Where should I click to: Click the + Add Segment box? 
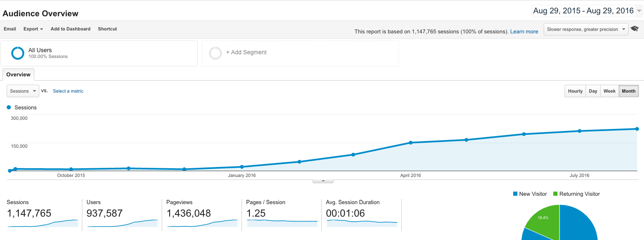pos(300,53)
